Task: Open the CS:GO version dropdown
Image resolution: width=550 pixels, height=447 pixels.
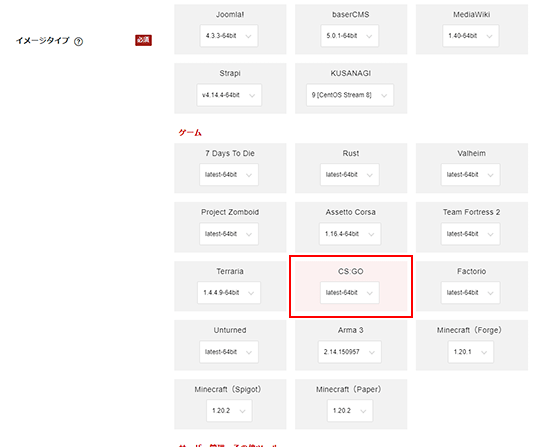Action: [349, 293]
